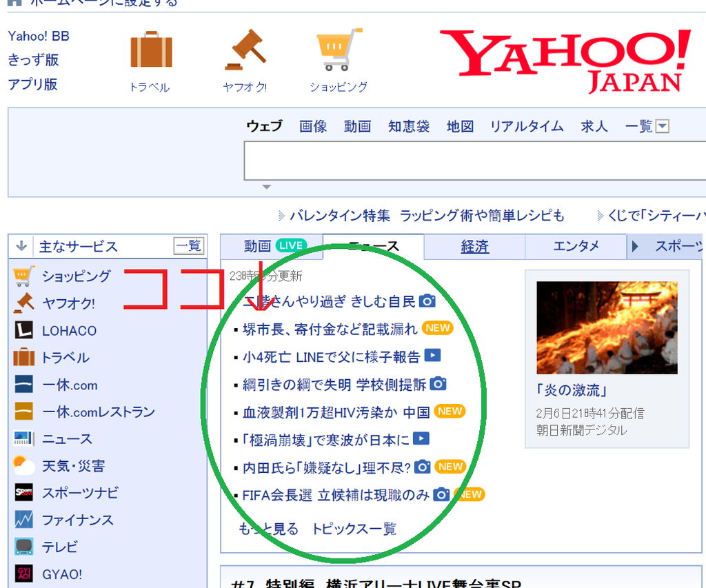This screenshot has width=706, height=588.
Task: Click the GYAO! icon in sidebar
Action: [24, 574]
